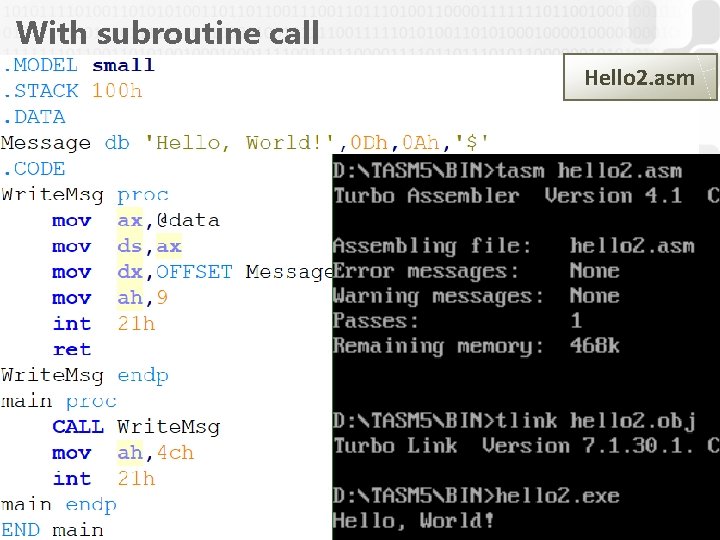
Task: Select the '.STACK 100h' directive line
Action: tap(72, 91)
